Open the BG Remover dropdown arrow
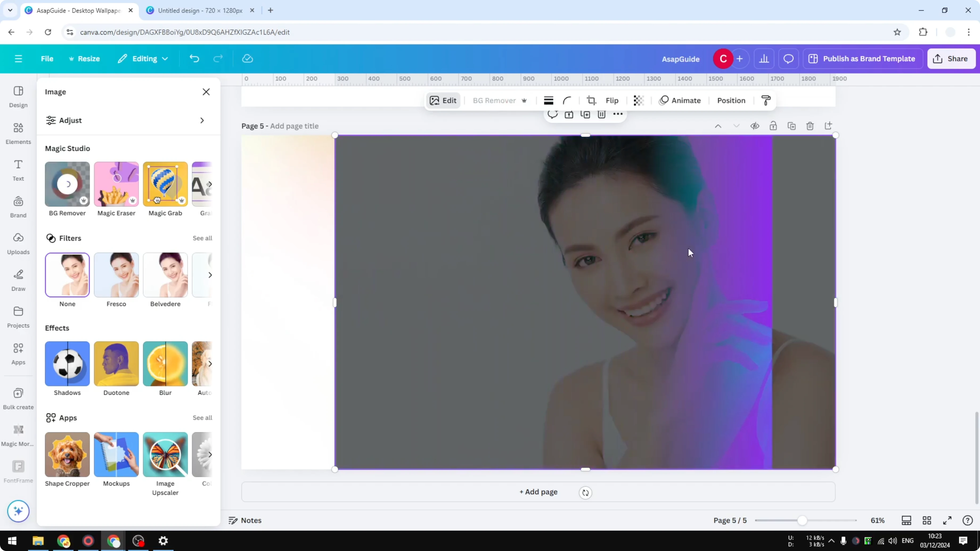980x551 pixels. (525, 100)
